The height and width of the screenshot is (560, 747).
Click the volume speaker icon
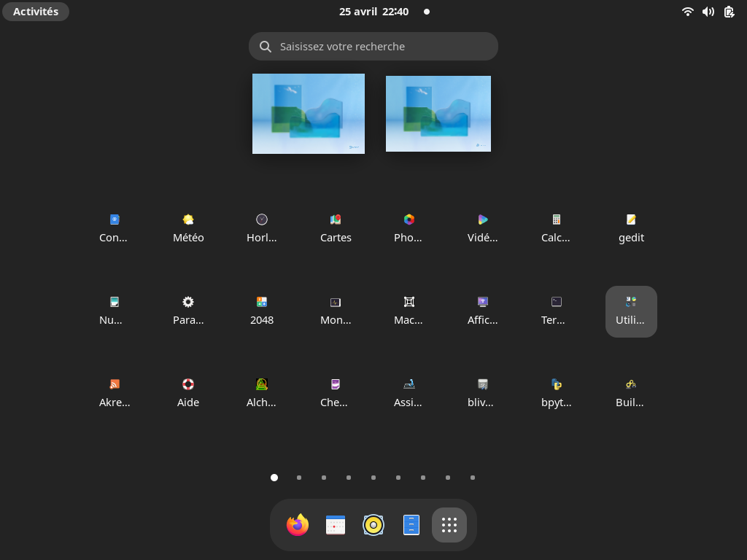[708, 12]
